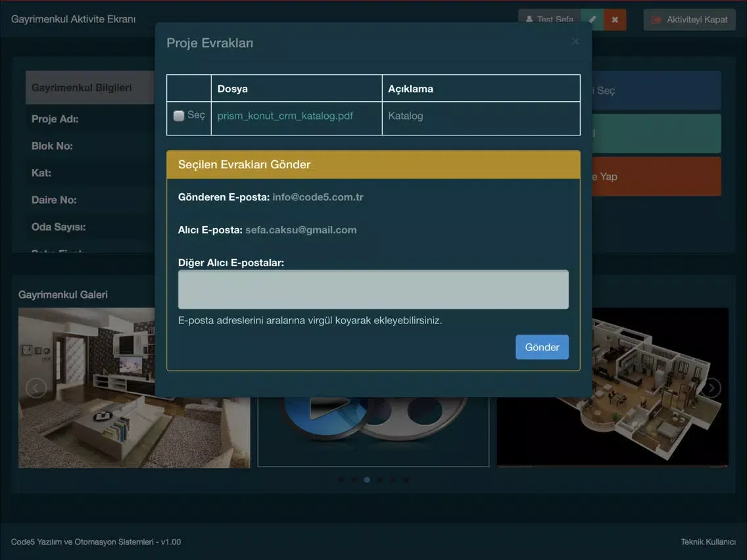747x560 pixels.
Task: Open prism_konut_crm_katalog.pdf file link
Action: 285,116
